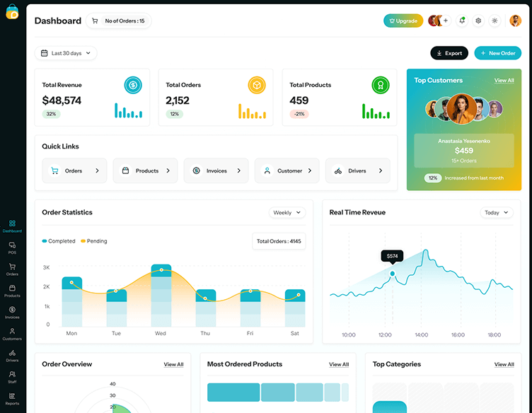Open the Orders quick link
Viewport: 532px width, 413px height.
click(74, 170)
